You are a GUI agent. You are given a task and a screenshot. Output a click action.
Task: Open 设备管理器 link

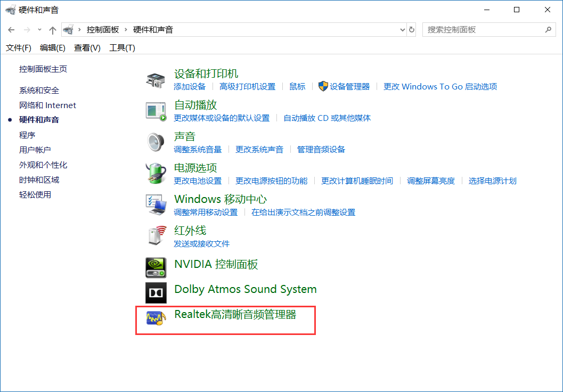(350, 86)
